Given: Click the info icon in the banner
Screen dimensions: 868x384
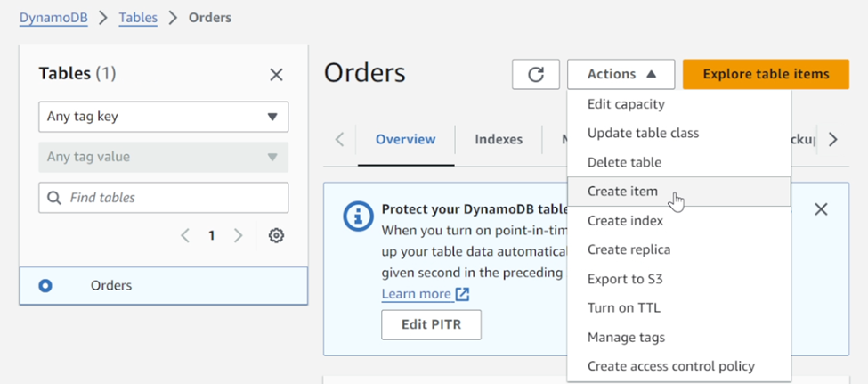Looking at the screenshot, I should [x=358, y=216].
